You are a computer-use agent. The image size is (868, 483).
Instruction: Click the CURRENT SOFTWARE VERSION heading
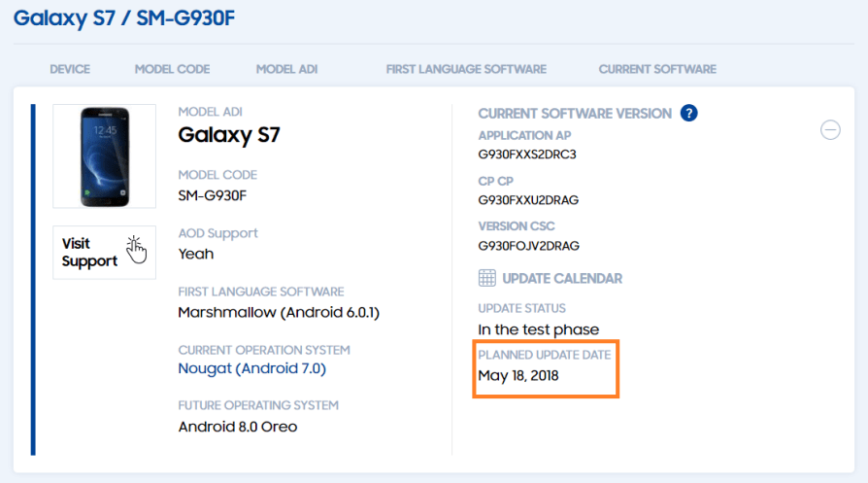[x=575, y=114]
